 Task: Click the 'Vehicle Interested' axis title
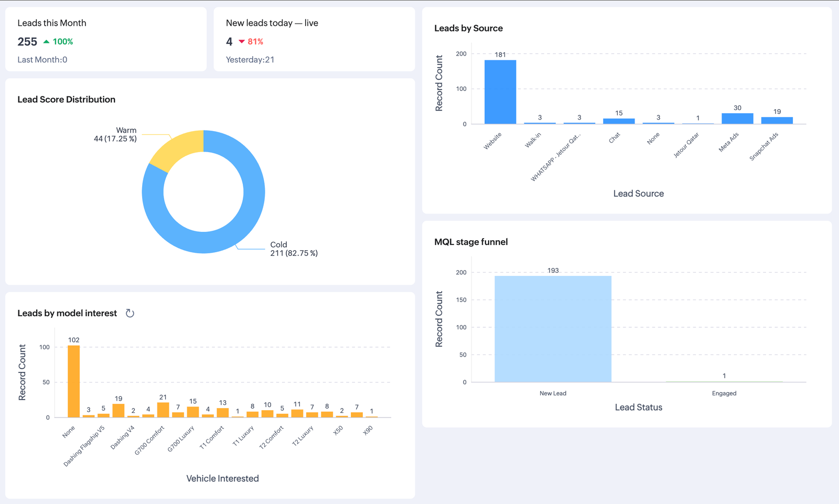(223, 479)
